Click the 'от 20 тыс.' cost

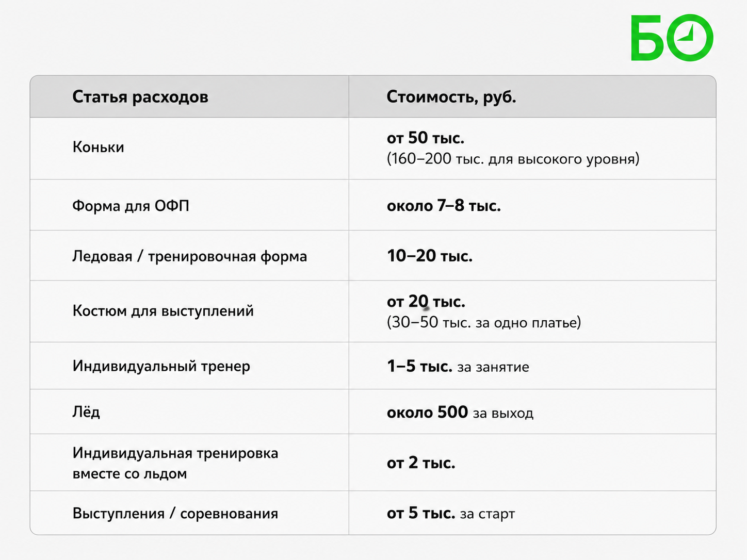(426, 302)
